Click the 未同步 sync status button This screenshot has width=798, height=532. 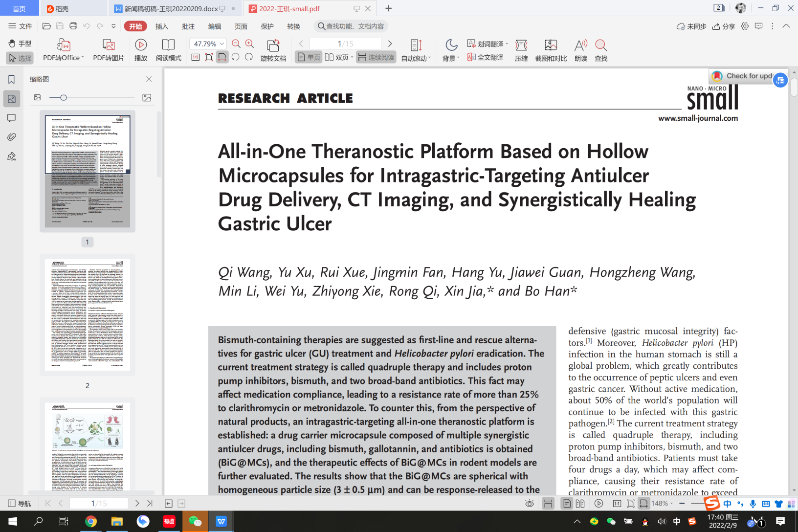click(x=691, y=26)
